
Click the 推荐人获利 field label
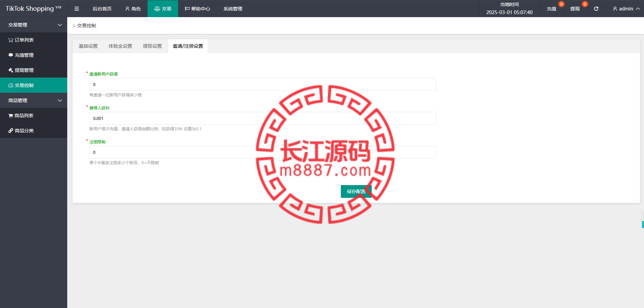[x=99, y=108]
